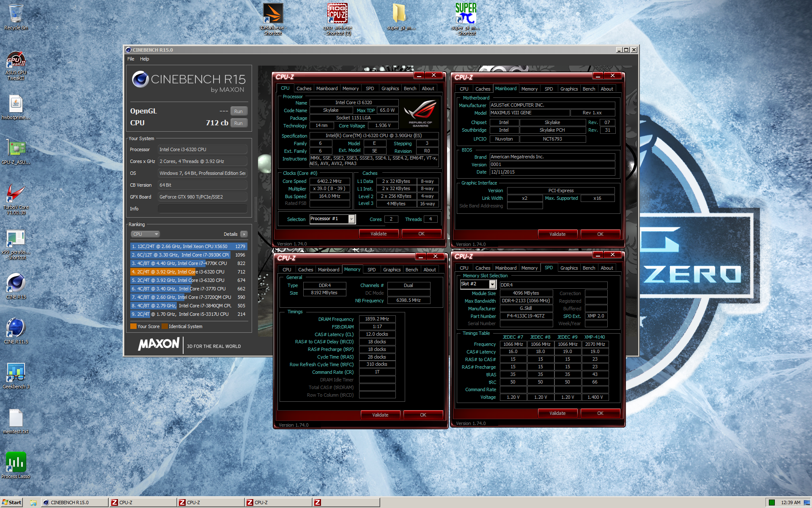812x508 pixels.
Task: Select the third CPU-Z taskbar button
Action: click(x=278, y=502)
